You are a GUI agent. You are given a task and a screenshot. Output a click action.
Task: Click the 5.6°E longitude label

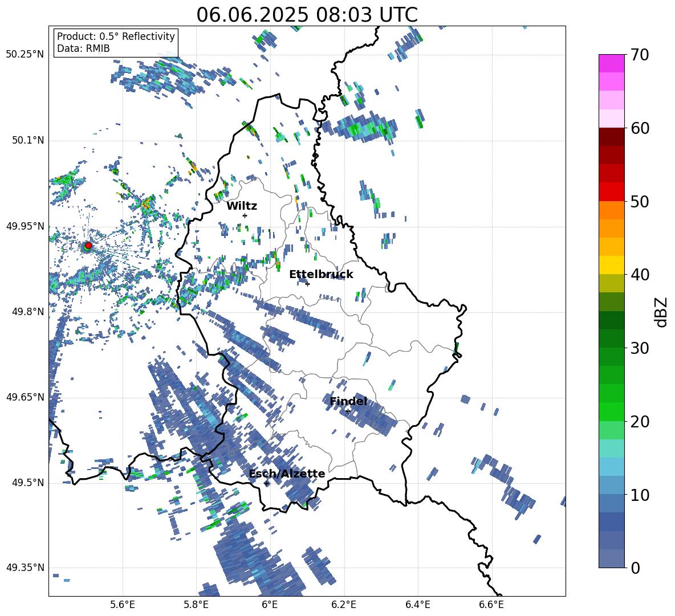pos(123,605)
